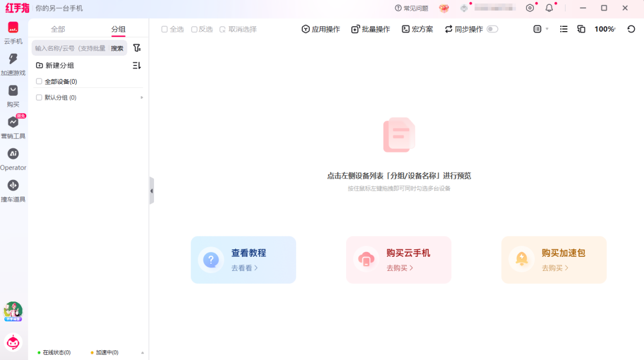The image size is (644, 360).
Task: Open the 应用操作 menu
Action: (321, 30)
